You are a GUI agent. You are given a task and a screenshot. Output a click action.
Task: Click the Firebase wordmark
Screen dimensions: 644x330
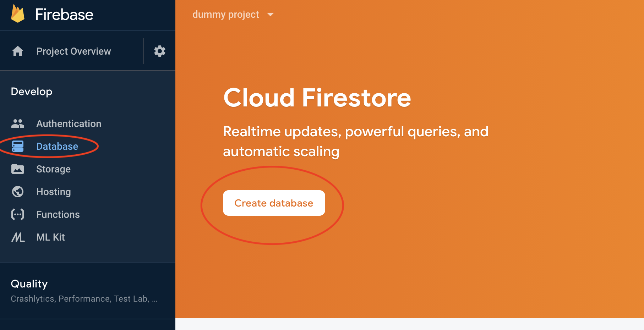[64, 15]
